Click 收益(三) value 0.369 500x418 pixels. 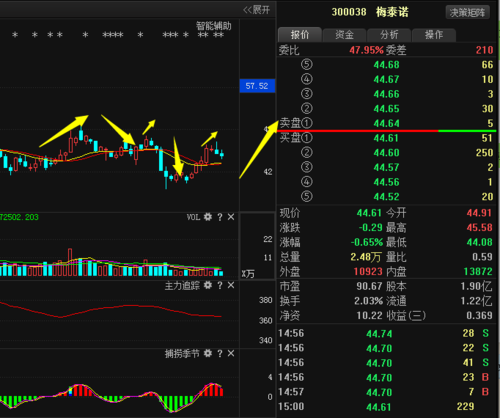click(479, 316)
